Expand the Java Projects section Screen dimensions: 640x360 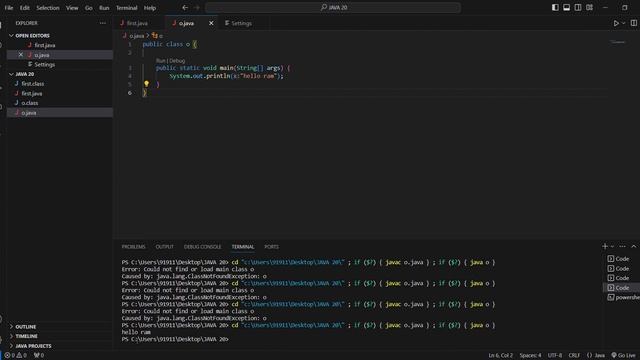pyautogui.click(x=33, y=346)
